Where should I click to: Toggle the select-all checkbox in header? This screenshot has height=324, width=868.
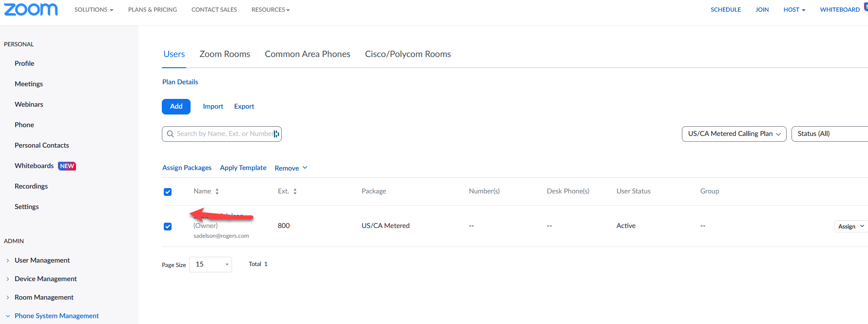click(168, 192)
